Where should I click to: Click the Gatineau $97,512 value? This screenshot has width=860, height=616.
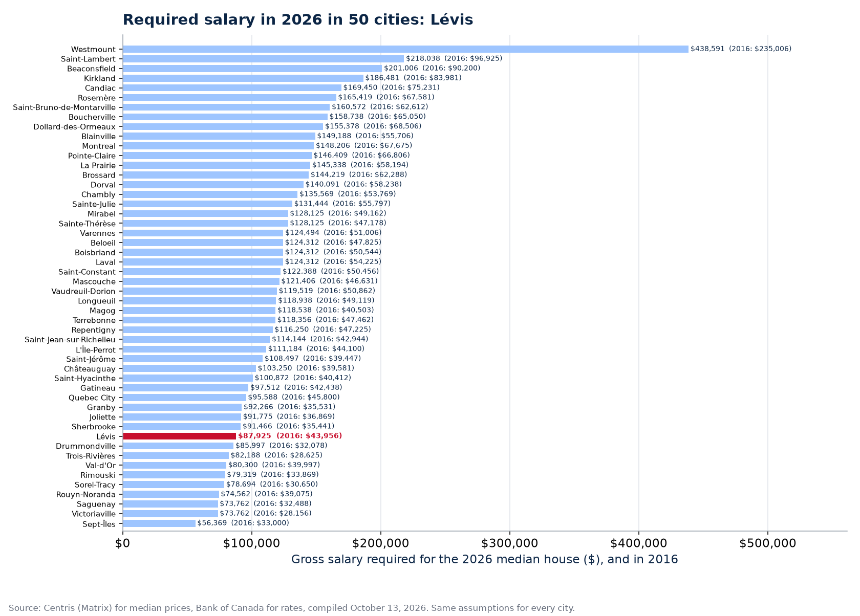(296, 388)
